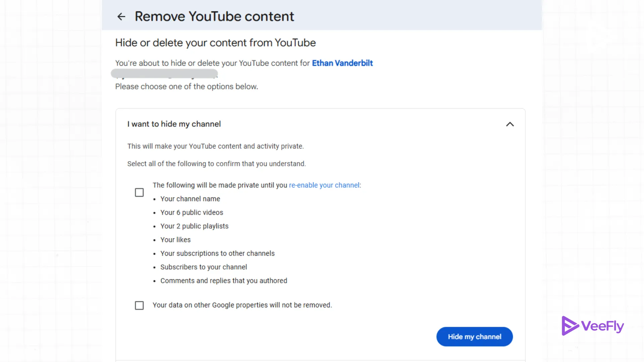Click the chevron above Hide my channel button
Image resolution: width=644 pixels, height=362 pixels.
tap(509, 124)
